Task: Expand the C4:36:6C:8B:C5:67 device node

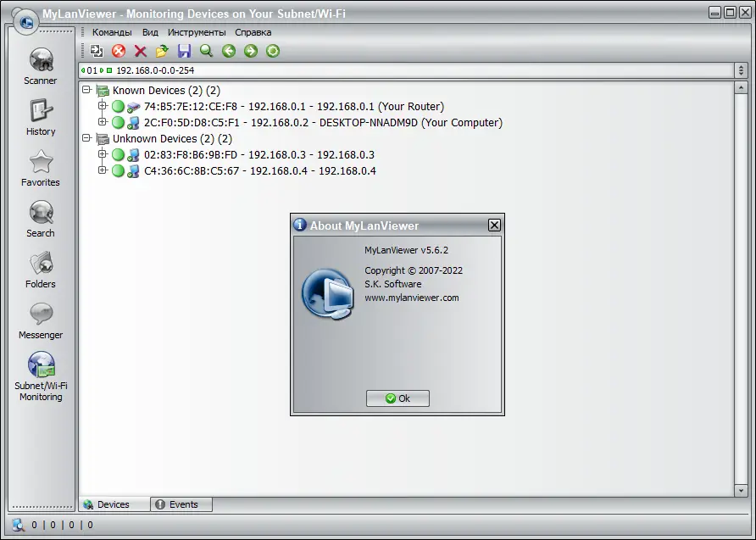Action: pos(103,170)
